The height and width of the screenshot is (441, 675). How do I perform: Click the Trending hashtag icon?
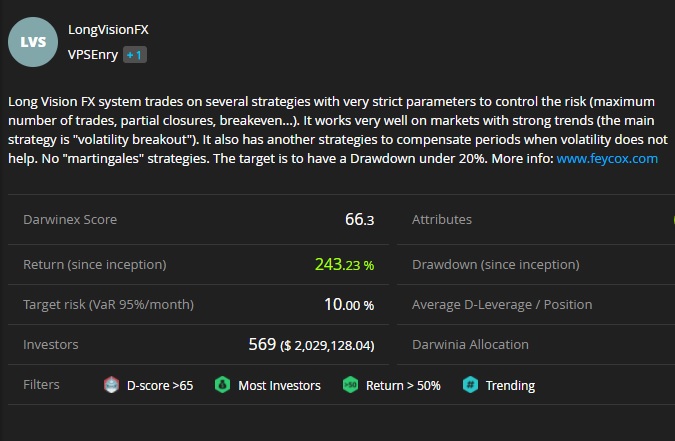pos(470,385)
